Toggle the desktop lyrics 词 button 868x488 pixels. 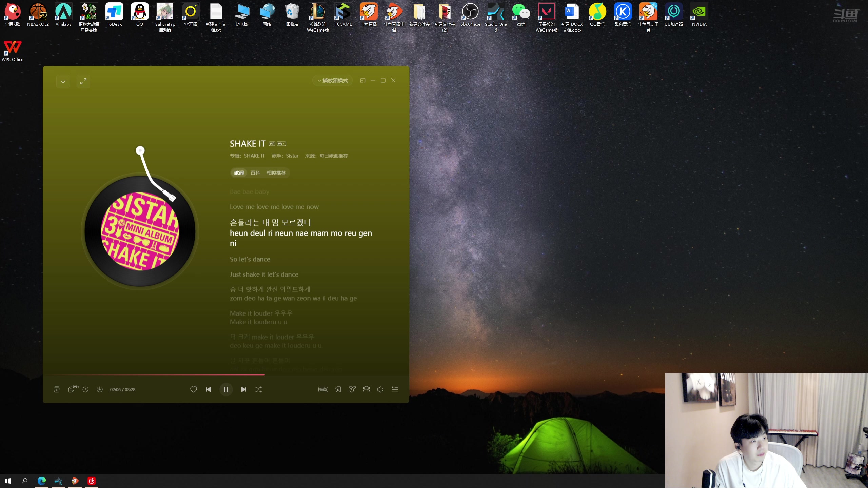click(x=338, y=389)
